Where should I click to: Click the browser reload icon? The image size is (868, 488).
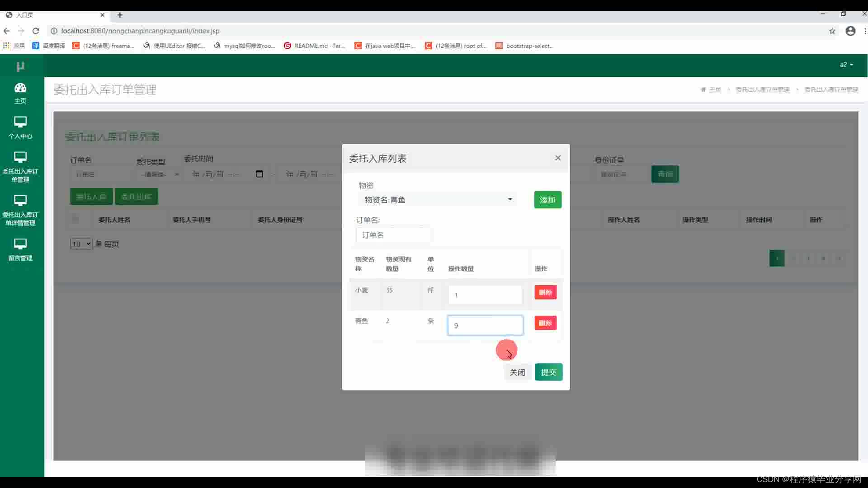click(36, 31)
